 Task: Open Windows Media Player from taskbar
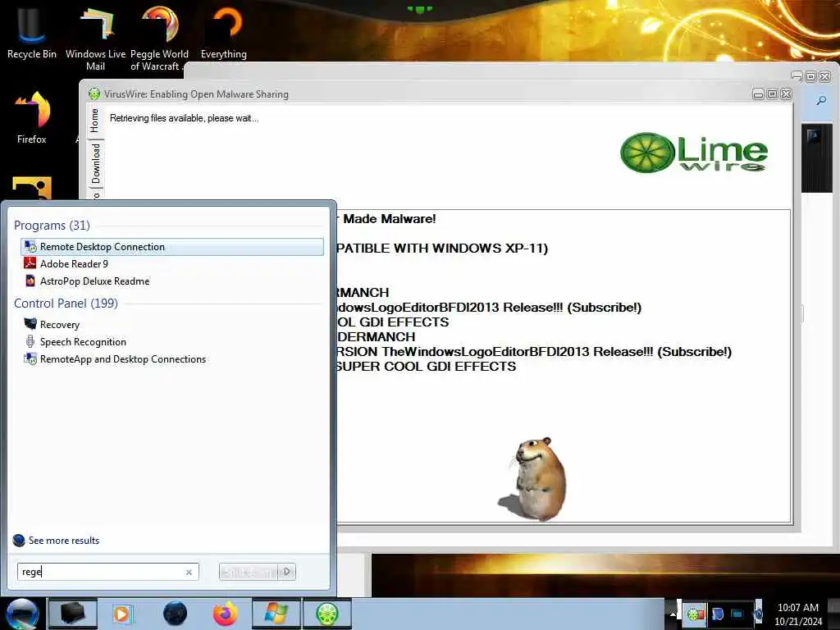click(123, 614)
